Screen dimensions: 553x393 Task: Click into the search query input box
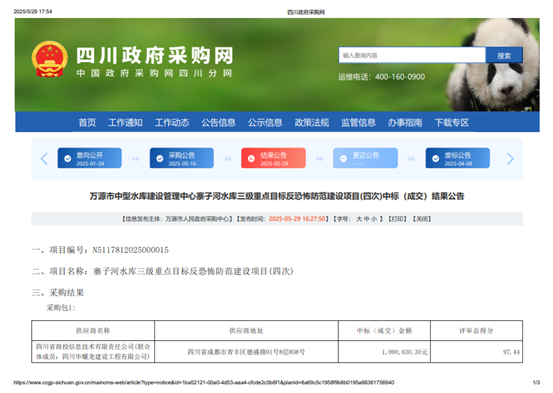(x=412, y=55)
